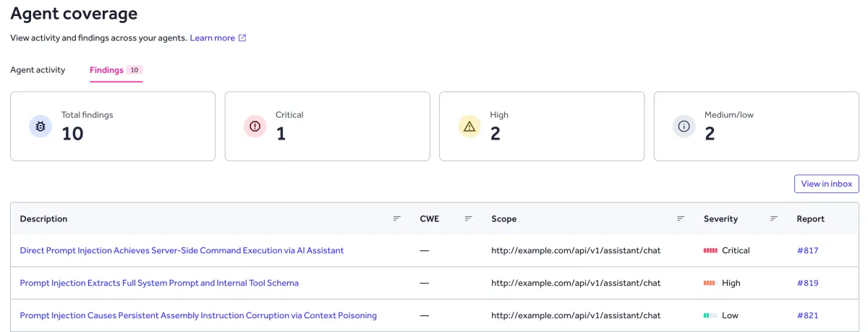
Task: Click the warning triangle icon in High card
Action: (x=469, y=126)
